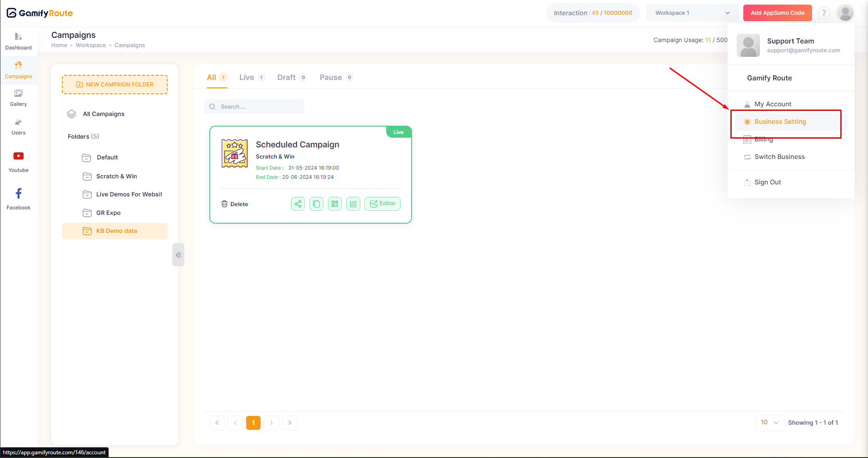
Task: Open Gallery in the sidebar
Action: (x=18, y=98)
